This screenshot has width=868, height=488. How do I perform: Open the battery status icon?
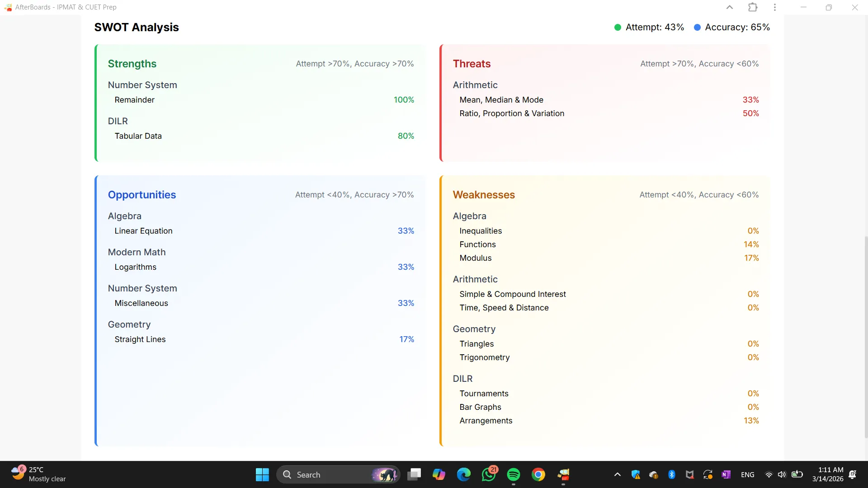coord(797,474)
